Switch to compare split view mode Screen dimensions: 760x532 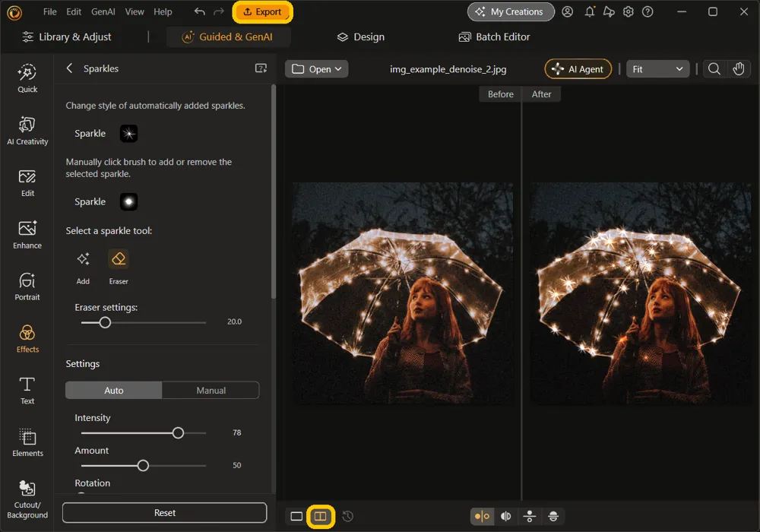pyautogui.click(x=321, y=516)
